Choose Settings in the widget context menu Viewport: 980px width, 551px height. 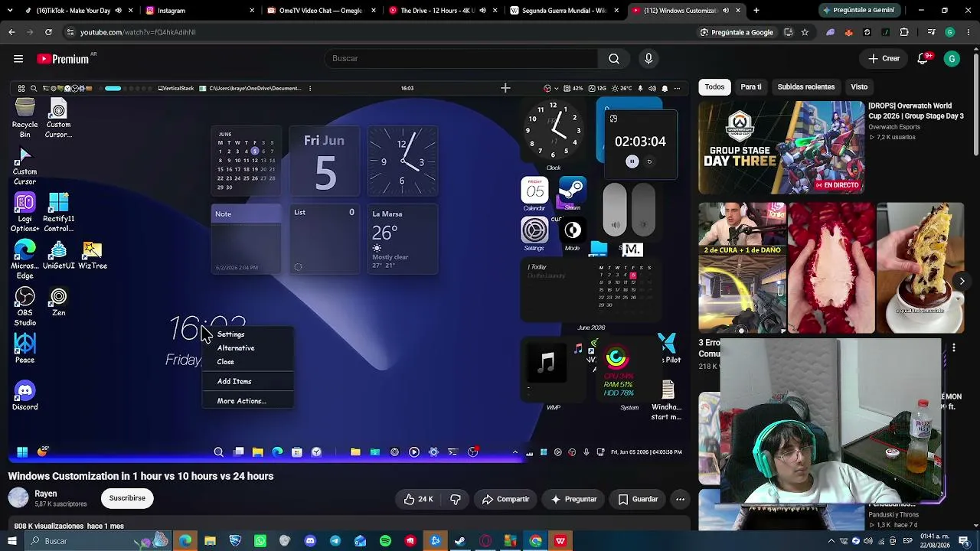coord(230,334)
